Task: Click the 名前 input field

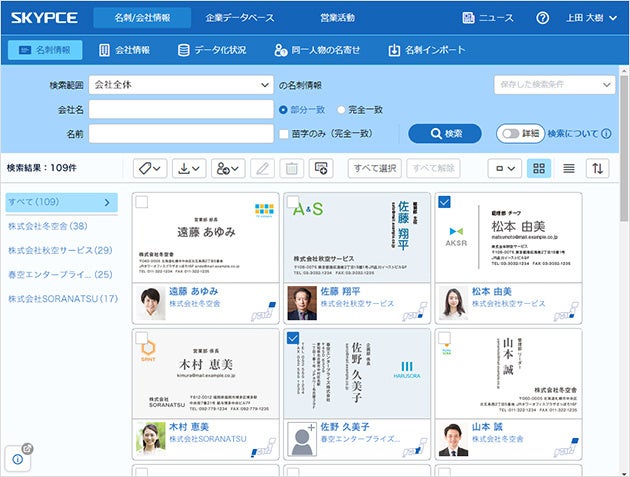Action: coord(181,133)
